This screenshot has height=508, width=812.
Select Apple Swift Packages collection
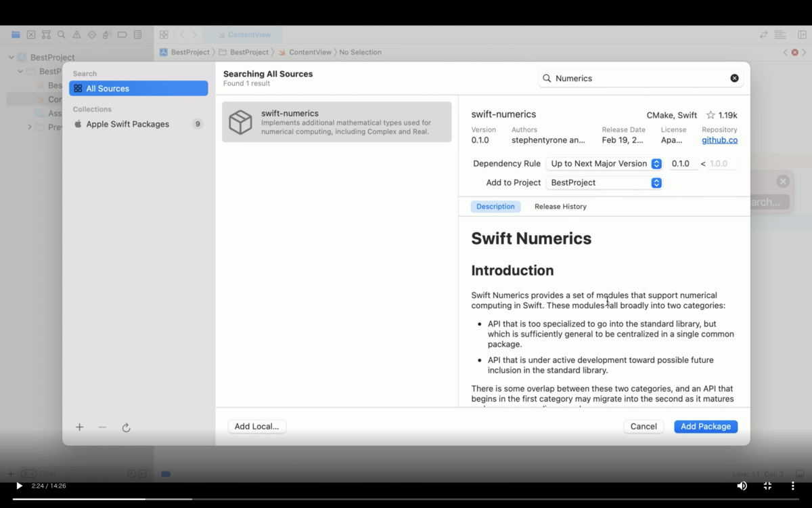click(x=138, y=124)
